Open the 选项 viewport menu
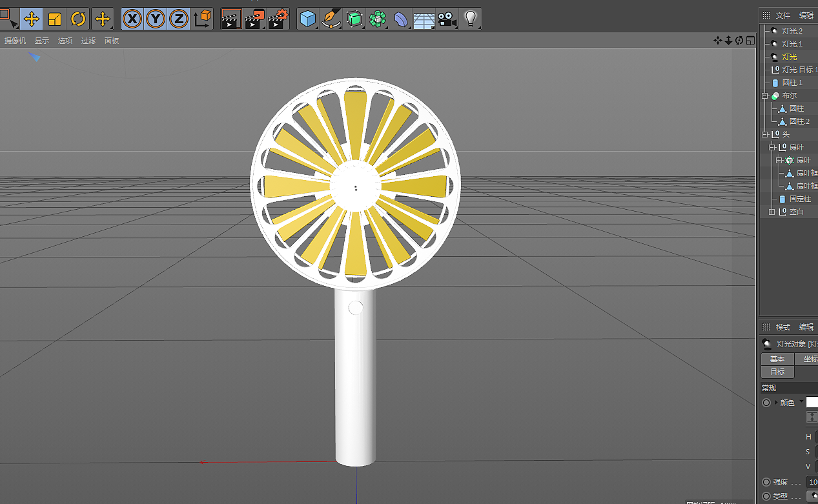The image size is (818, 504). pos(65,41)
